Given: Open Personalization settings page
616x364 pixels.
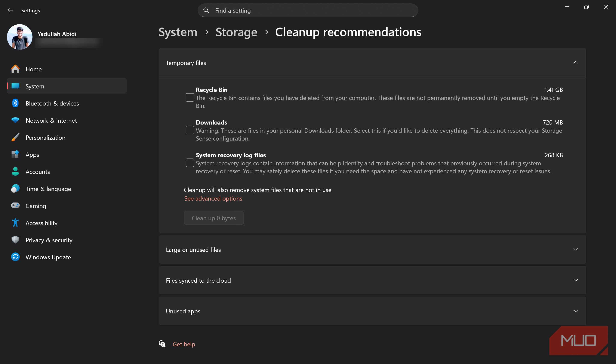Looking at the screenshot, I should pos(67,137).
